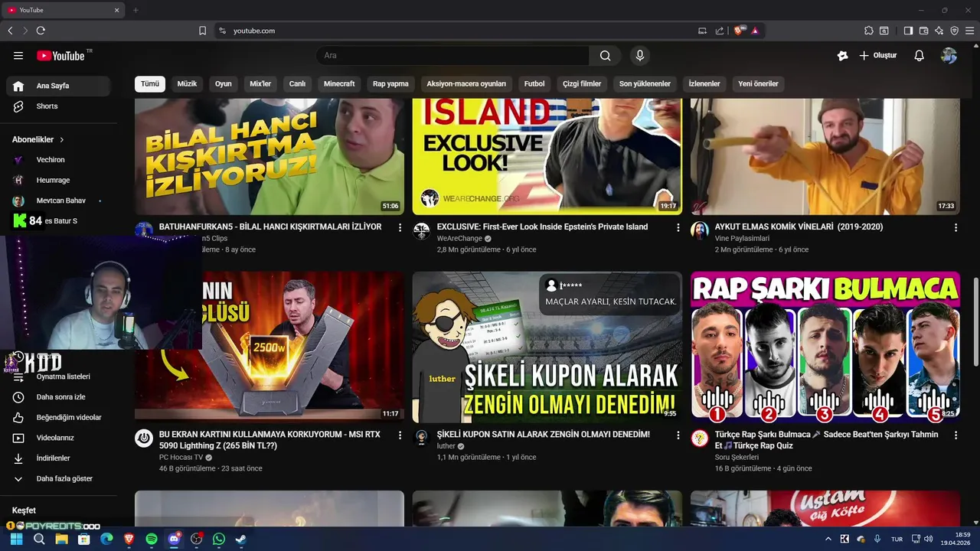Click the Oluştur create button
Screen dimensions: 980x551
click(x=877, y=56)
